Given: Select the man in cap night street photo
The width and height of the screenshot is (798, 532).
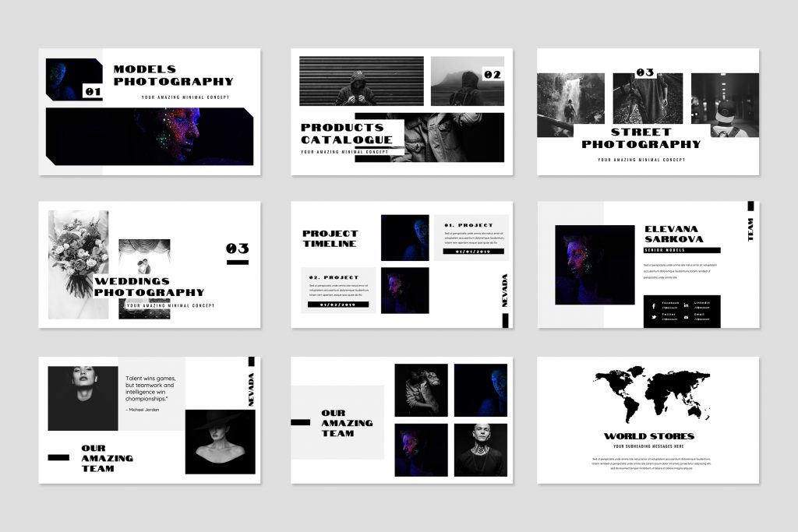Looking at the screenshot, I should 725,105.
